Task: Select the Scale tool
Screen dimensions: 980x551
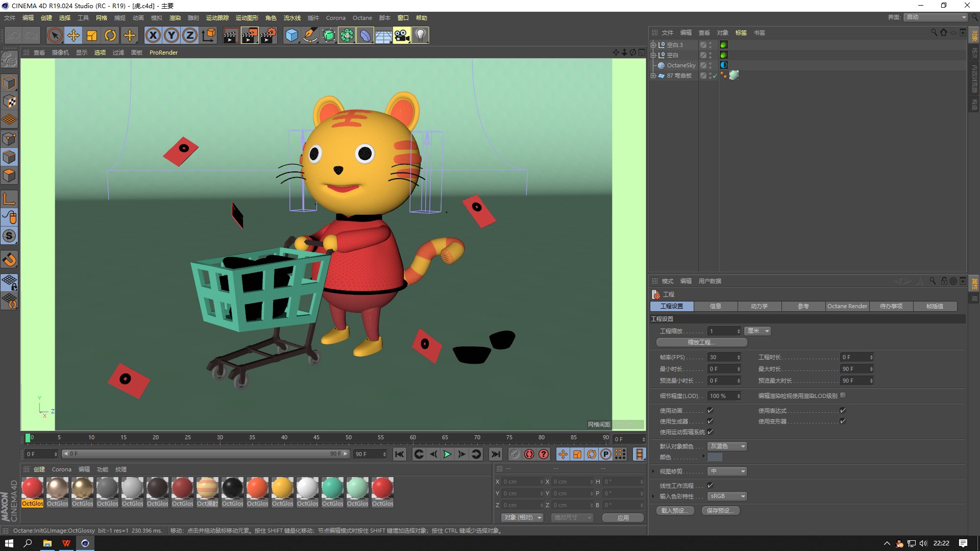Action: click(x=92, y=35)
